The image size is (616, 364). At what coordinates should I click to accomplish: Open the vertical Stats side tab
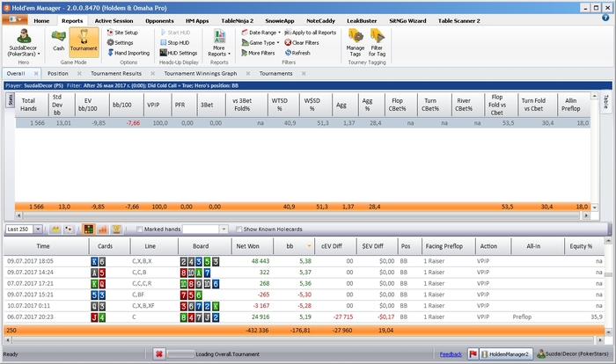[11, 99]
